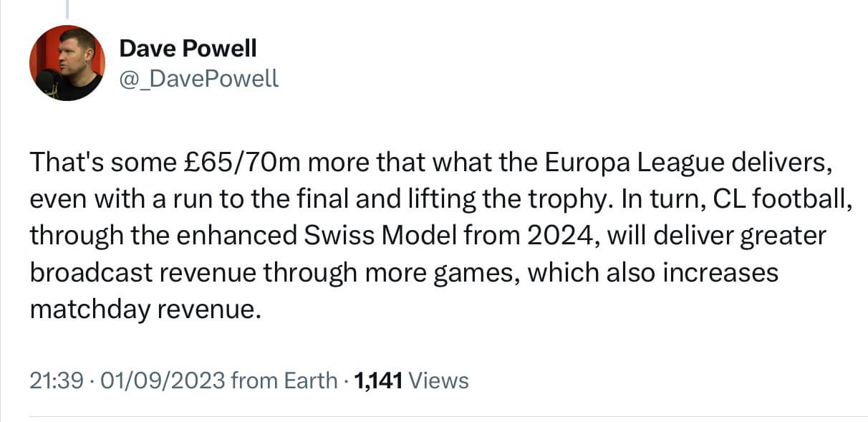Screen dimensions: 868x422
Task: Click the display name Dave Powell
Action: pyautogui.click(x=188, y=49)
